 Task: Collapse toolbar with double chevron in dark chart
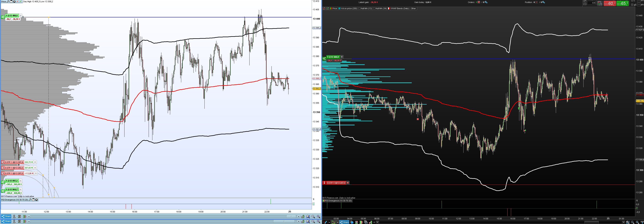(374, 222)
